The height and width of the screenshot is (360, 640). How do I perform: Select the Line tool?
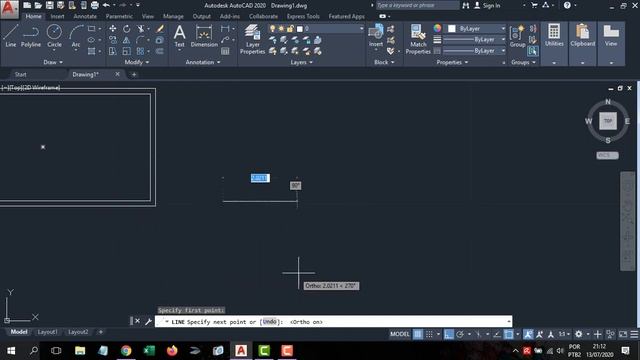[x=11, y=36]
